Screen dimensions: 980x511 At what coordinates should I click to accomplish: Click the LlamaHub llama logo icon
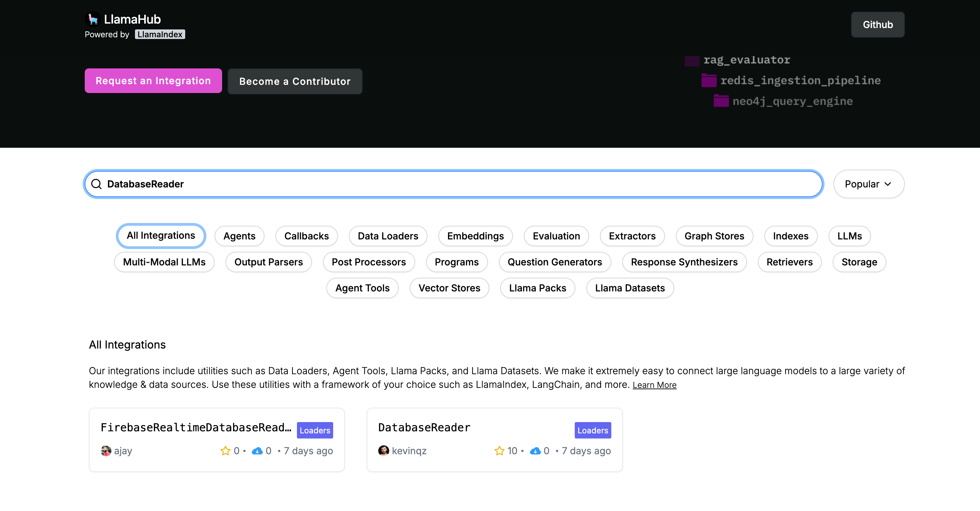click(x=93, y=19)
